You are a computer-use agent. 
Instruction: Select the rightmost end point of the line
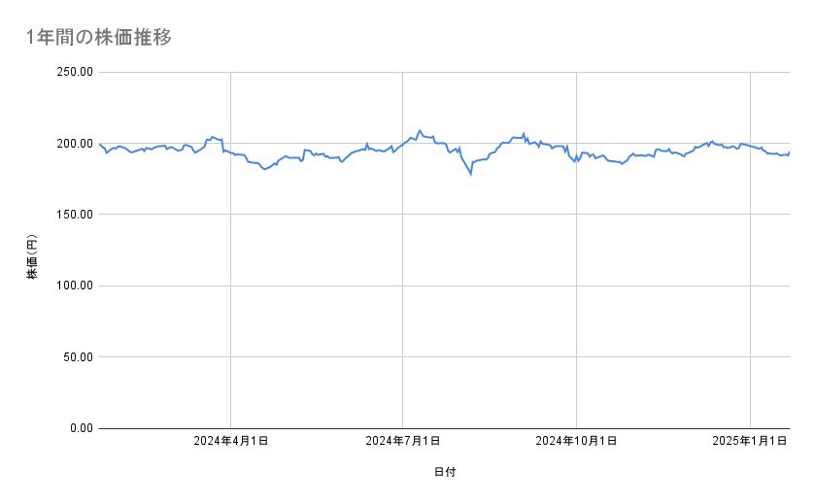(x=790, y=151)
